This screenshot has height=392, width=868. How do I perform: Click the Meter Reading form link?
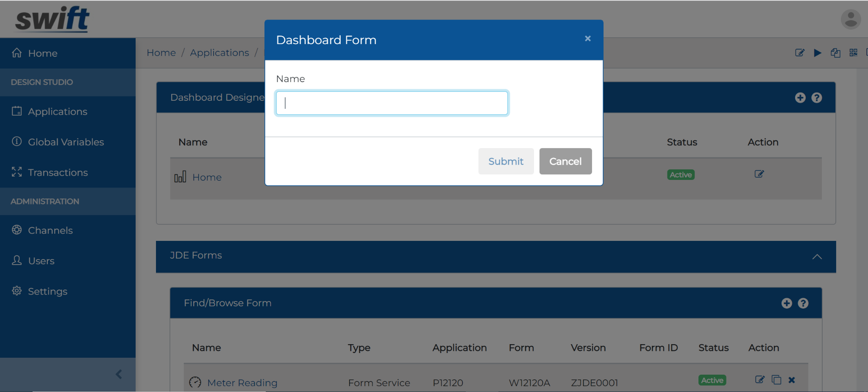click(x=242, y=382)
